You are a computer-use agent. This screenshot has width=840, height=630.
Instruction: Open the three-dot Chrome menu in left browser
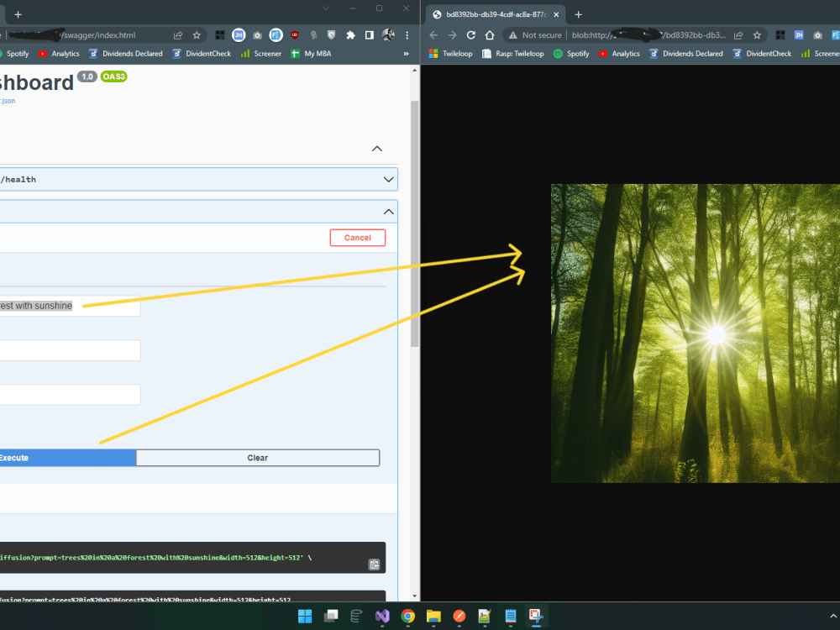(x=407, y=35)
